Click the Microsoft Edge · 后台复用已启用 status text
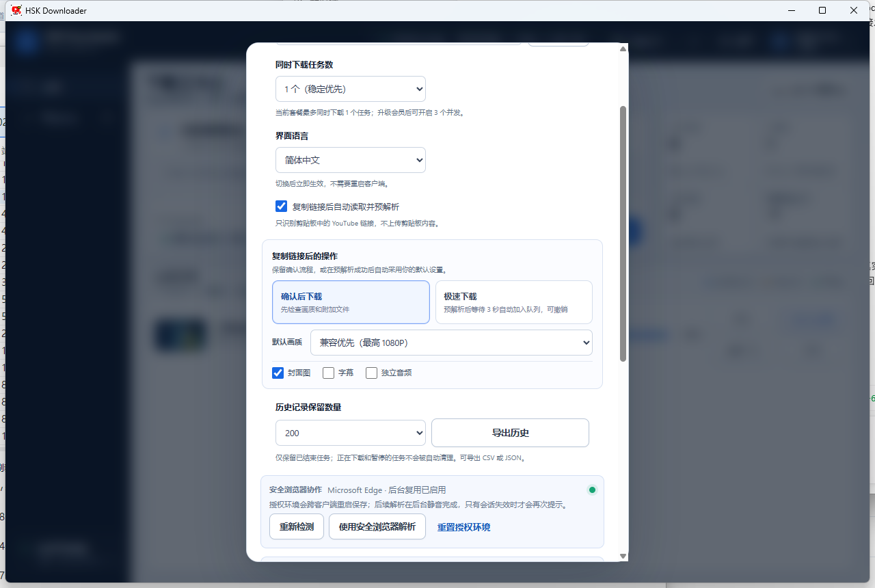Image resolution: width=875 pixels, height=588 pixels. pyautogui.click(x=387, y=490)
